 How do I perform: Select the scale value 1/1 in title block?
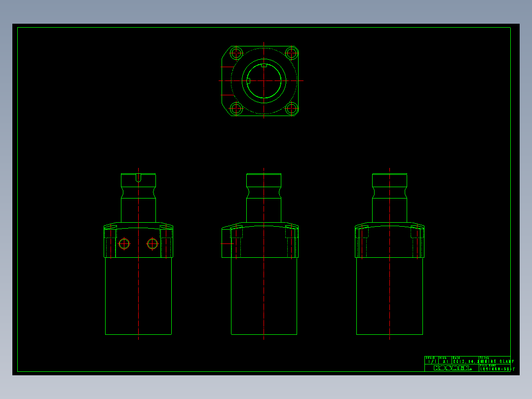point(431,361)
